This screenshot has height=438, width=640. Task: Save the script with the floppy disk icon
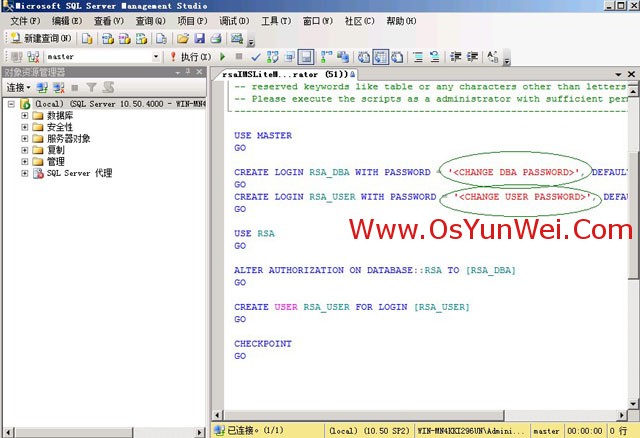pos(199,38)
